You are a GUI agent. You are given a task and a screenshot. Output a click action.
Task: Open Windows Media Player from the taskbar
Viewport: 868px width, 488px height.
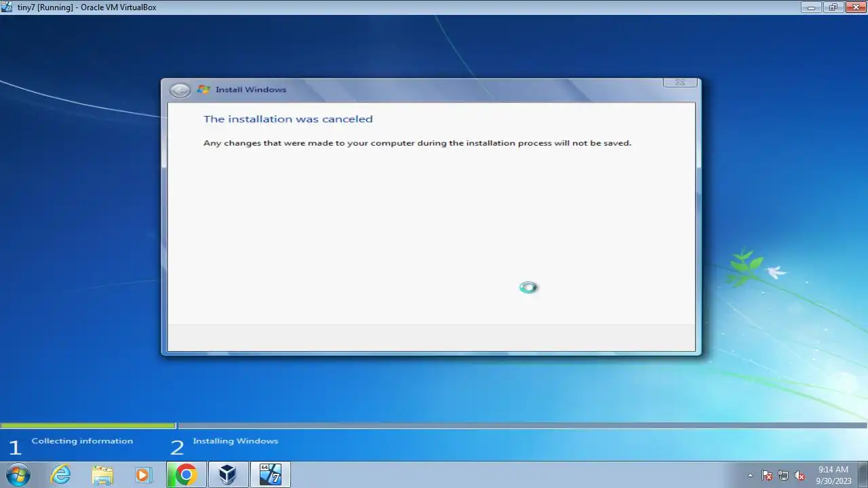(143, 474)
